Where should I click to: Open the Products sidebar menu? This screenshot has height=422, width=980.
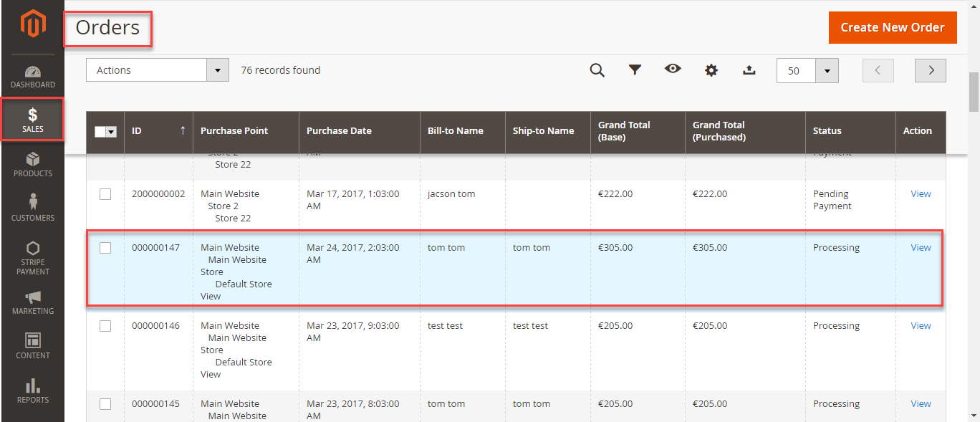click(x=32, y=164)
